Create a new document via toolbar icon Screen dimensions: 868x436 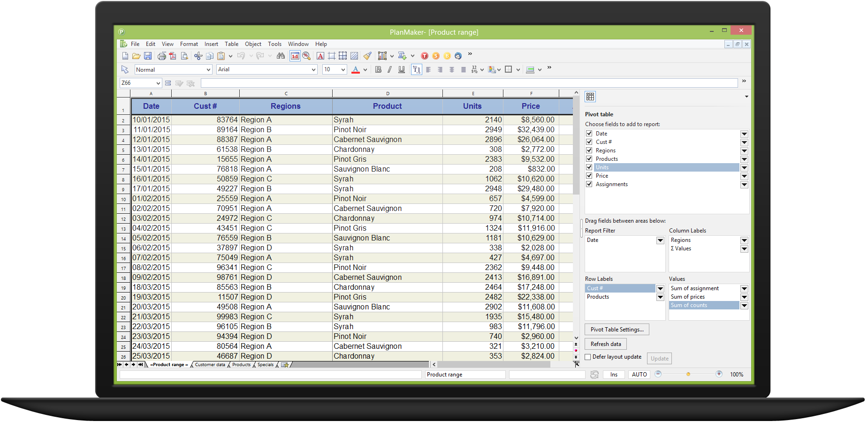coord(125,56)
